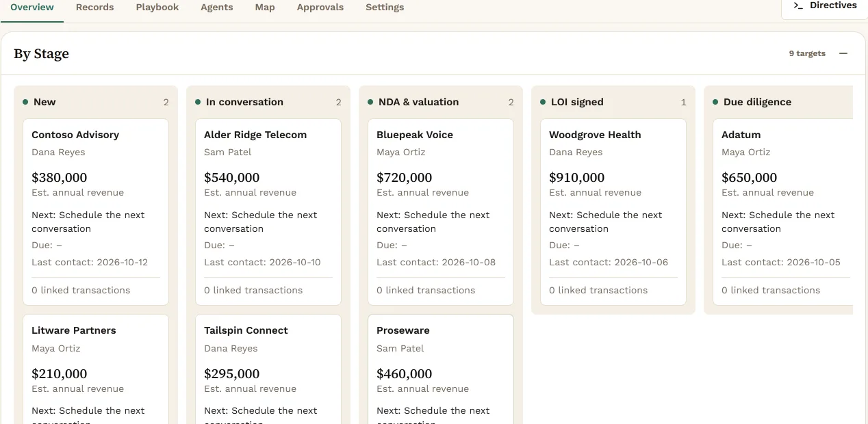The image size is (868, 424).
Task: Click Sam Patel under Alder Ridge Telecom
Action: 228,152
